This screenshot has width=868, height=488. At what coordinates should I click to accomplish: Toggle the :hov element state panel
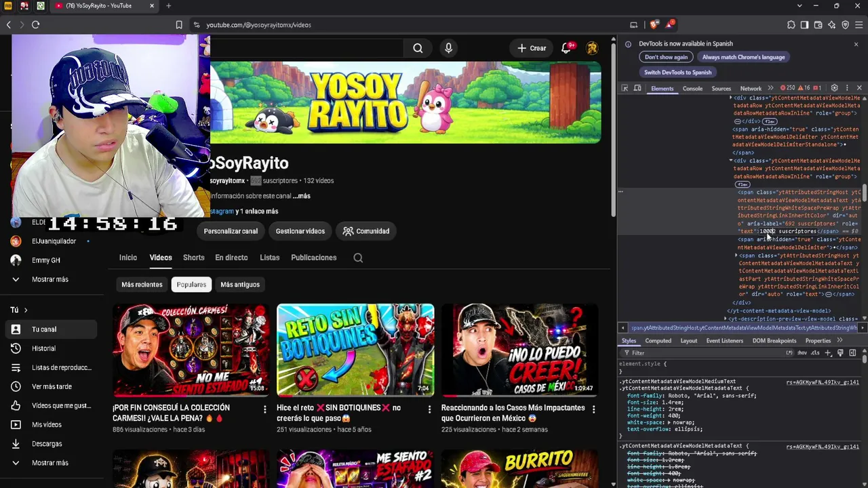tap(802, 353)
